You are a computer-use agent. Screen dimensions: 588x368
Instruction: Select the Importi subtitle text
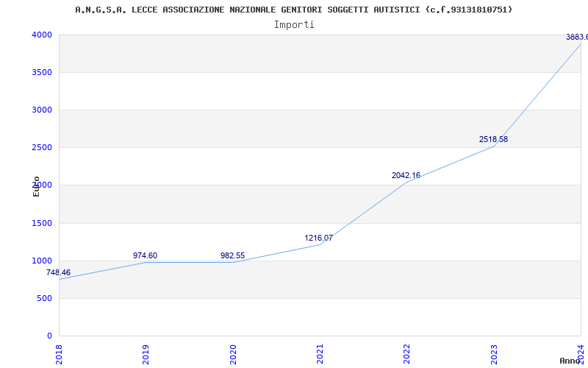[x=294, y=24]
